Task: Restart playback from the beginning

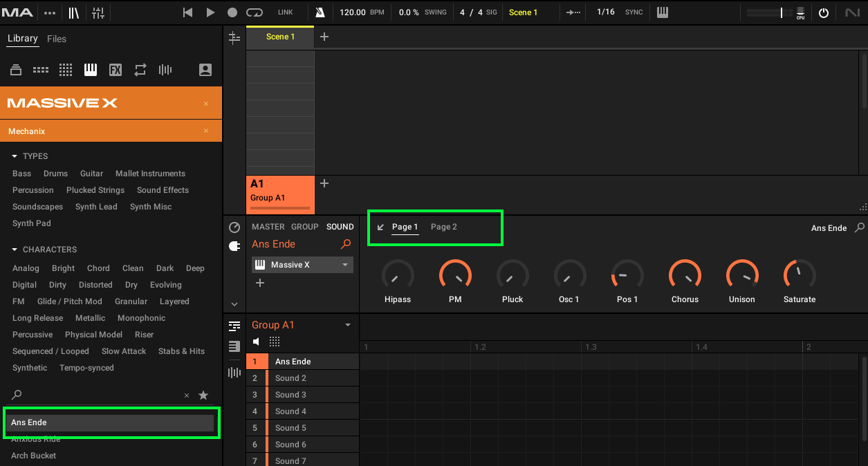Action: 187,12
